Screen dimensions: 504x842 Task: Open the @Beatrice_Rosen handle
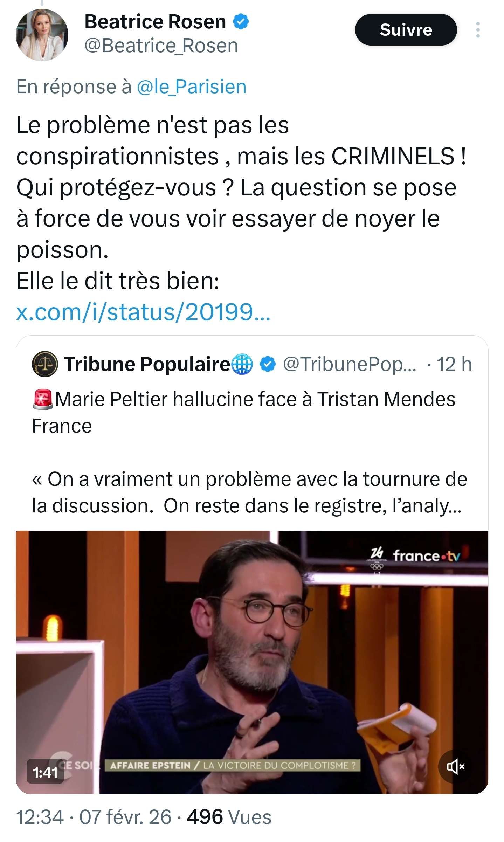tap(161, 46)
